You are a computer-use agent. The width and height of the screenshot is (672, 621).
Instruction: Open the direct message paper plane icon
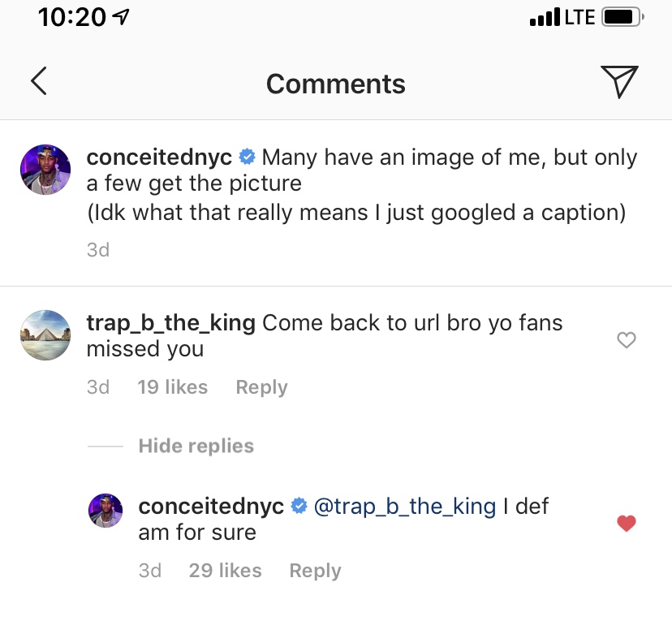(x=619, y=81)
